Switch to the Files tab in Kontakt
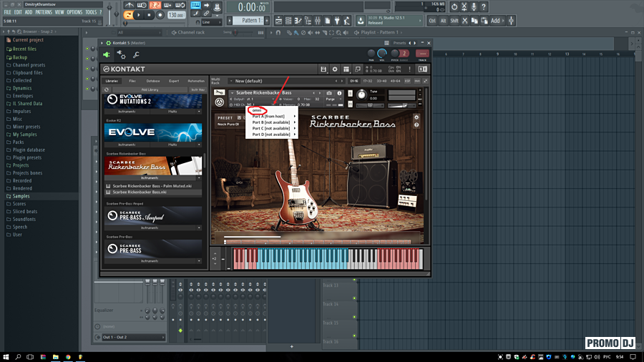The height and width of the screenshot is (362, 644). (x=132, y=81)
